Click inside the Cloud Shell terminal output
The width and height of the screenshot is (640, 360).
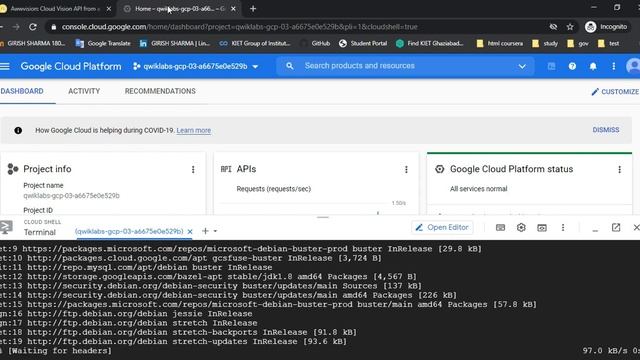320,300
